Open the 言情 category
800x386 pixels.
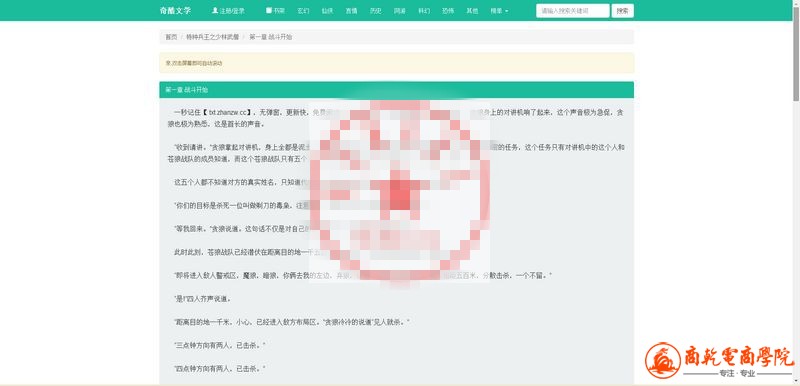pyautogui.click(x=351, y=11)
